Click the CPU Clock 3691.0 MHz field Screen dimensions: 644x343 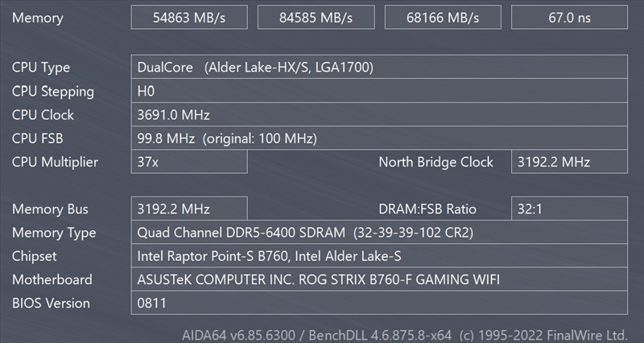click(378, 115)
